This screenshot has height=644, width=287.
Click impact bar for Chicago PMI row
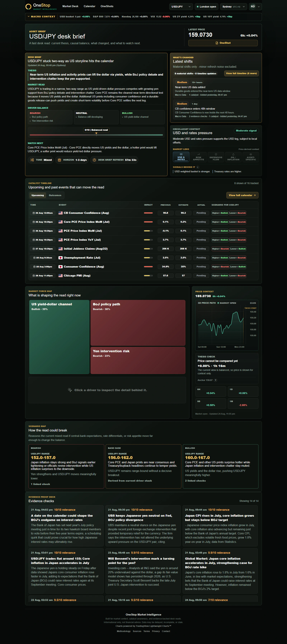point(148,275)
